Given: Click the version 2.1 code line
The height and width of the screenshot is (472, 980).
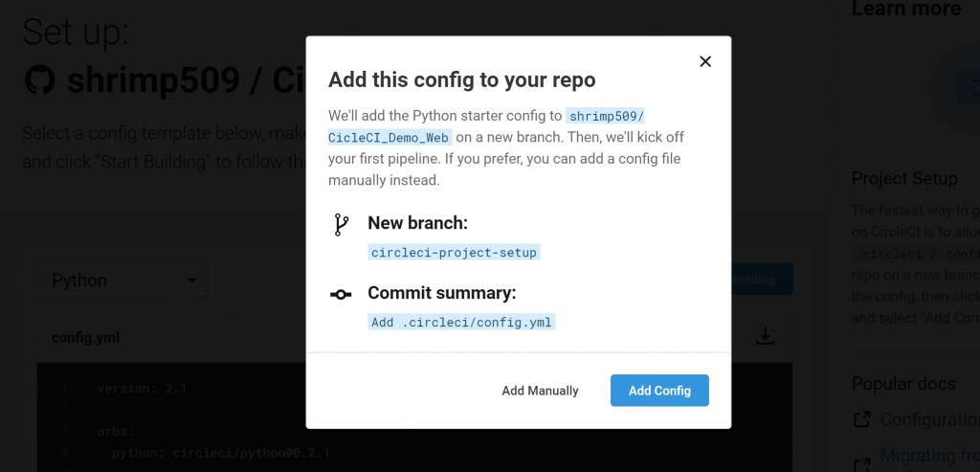Looking at the screenshot, I should [x=142, y=389].
